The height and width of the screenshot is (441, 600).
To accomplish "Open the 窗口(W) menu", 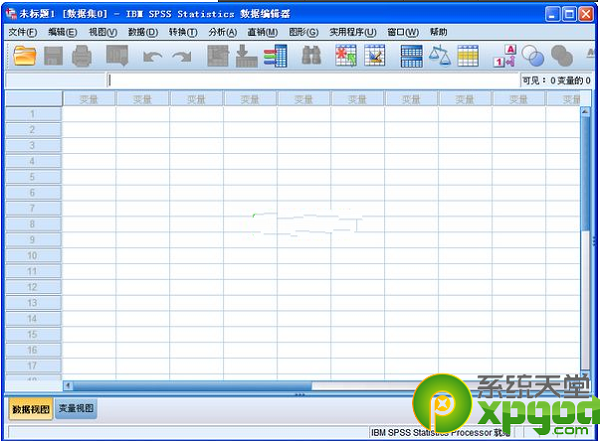I will point(403,32).
